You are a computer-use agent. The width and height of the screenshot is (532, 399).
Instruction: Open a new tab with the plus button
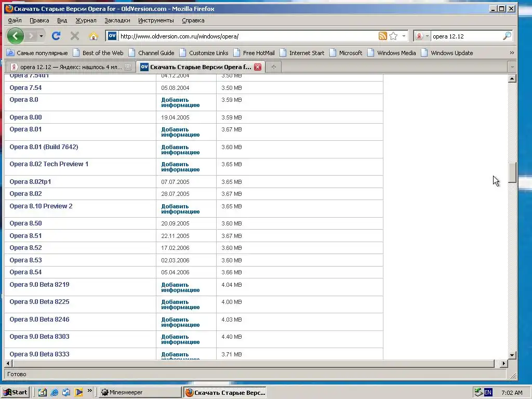click(x=273, y=67)
